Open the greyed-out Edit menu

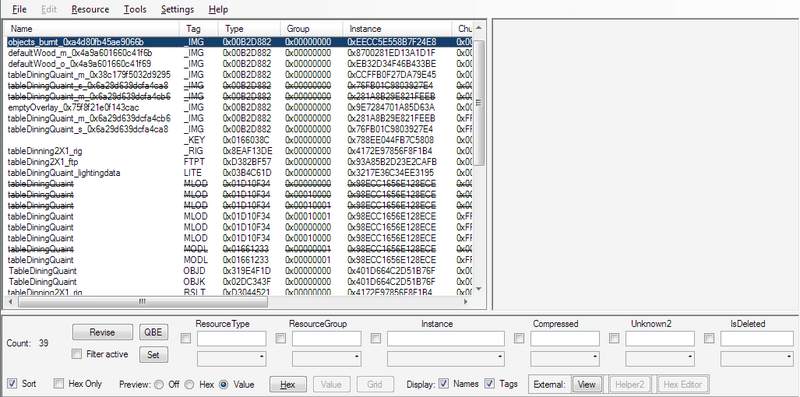(x=48, y=9)
